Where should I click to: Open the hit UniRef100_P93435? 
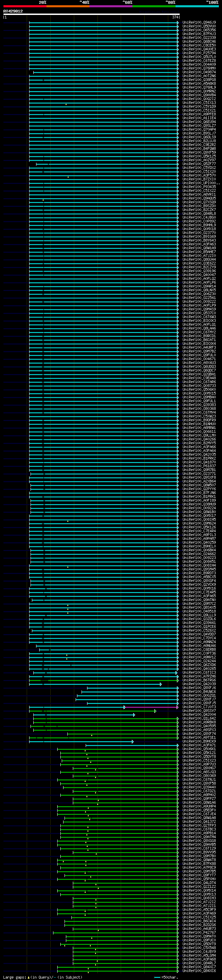199,187
